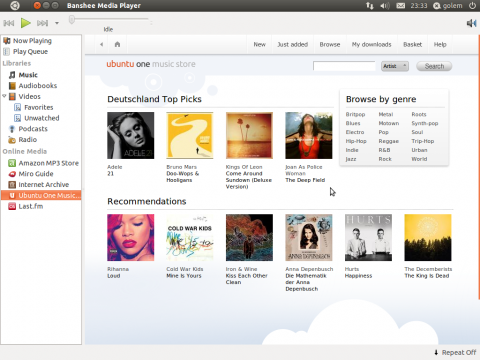
Task: Browse the Blues genre
Action: point(353,123)
